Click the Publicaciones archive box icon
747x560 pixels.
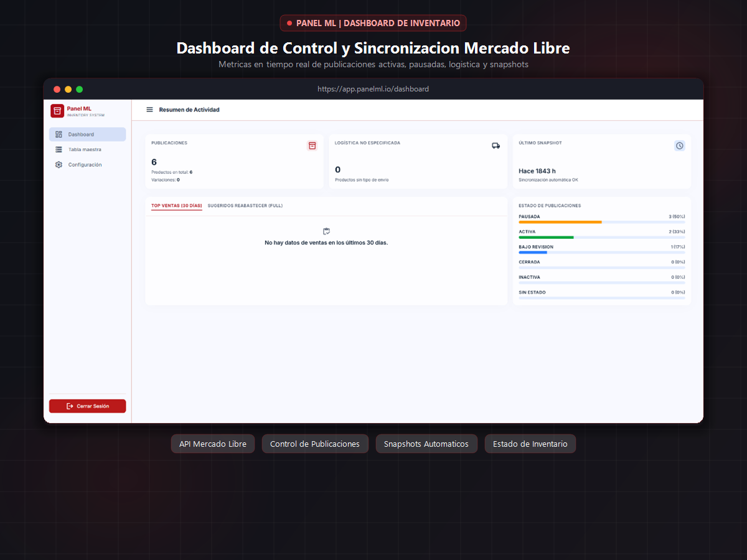(x=312, y=146)
